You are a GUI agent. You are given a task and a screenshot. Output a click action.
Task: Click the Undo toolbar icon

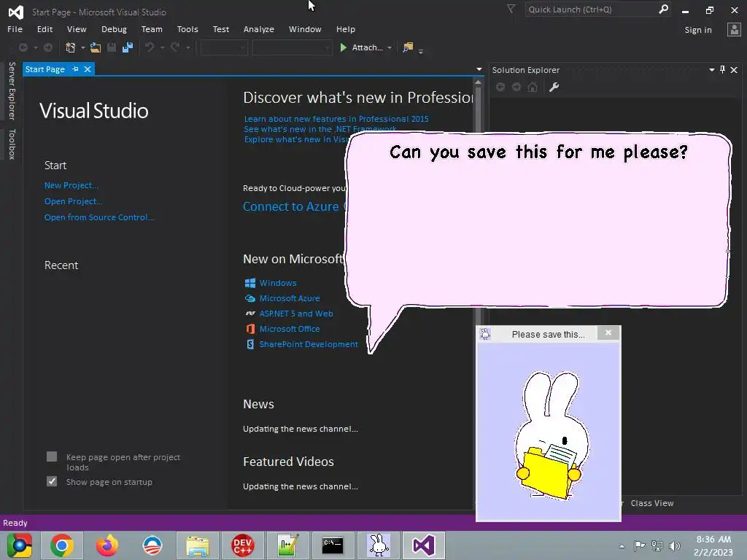click(150, 47)
